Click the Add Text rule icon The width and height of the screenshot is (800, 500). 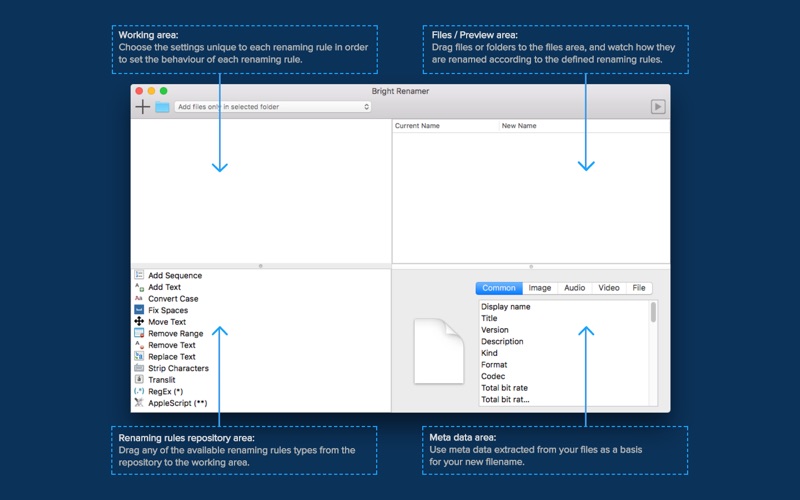point(139,287)
